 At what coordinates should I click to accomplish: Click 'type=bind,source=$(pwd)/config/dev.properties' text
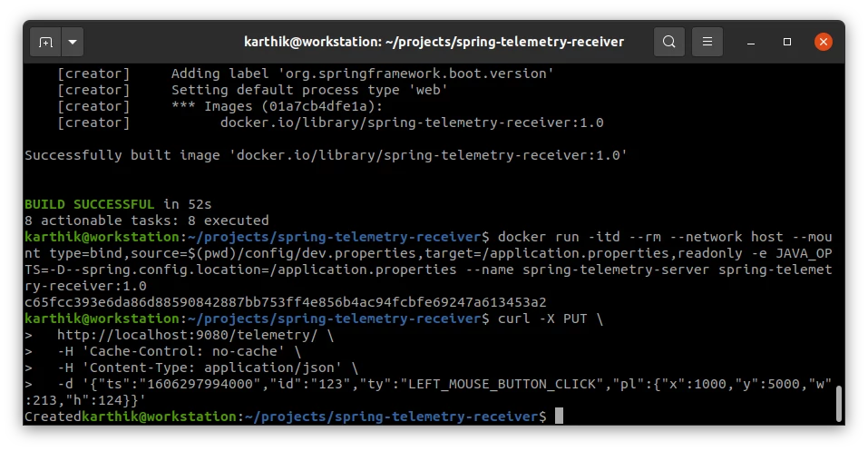(232, 253)
